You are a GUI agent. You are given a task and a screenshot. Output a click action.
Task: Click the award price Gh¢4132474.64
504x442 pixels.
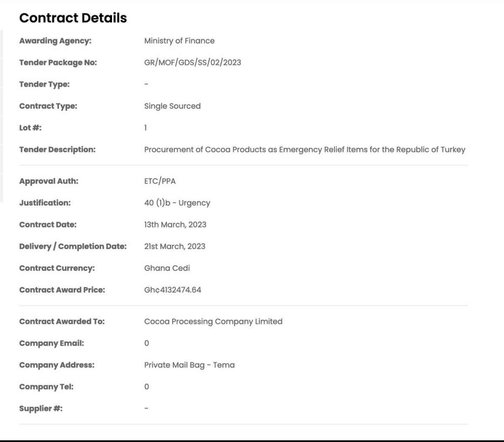(x=172, y=290)
